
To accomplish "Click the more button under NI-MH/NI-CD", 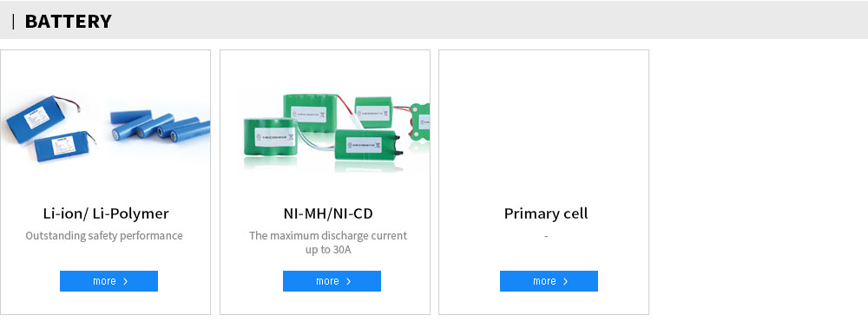I will 332,281.
